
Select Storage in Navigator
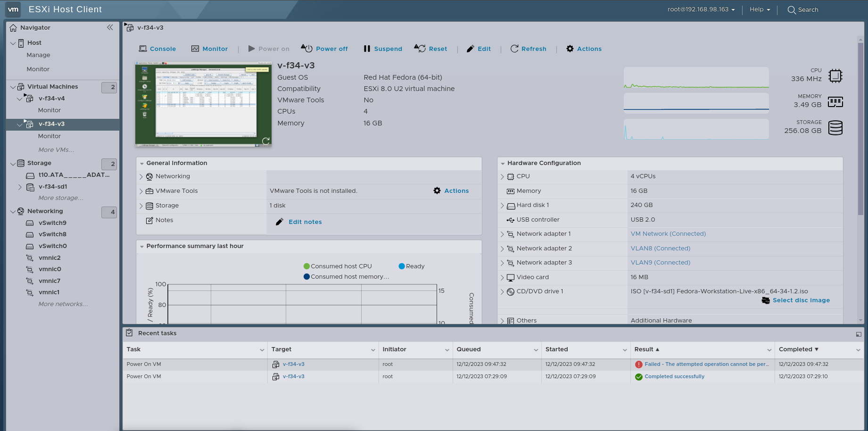(39, 163)
